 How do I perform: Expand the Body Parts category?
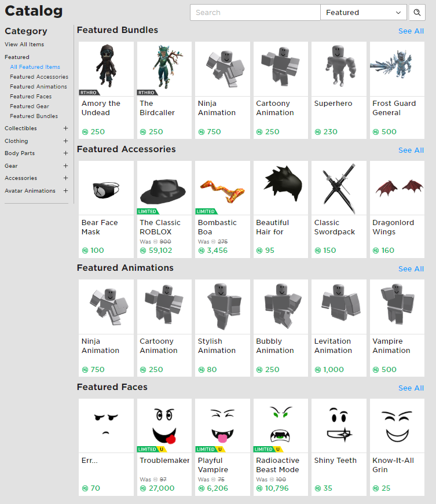(x=65, y=153)
